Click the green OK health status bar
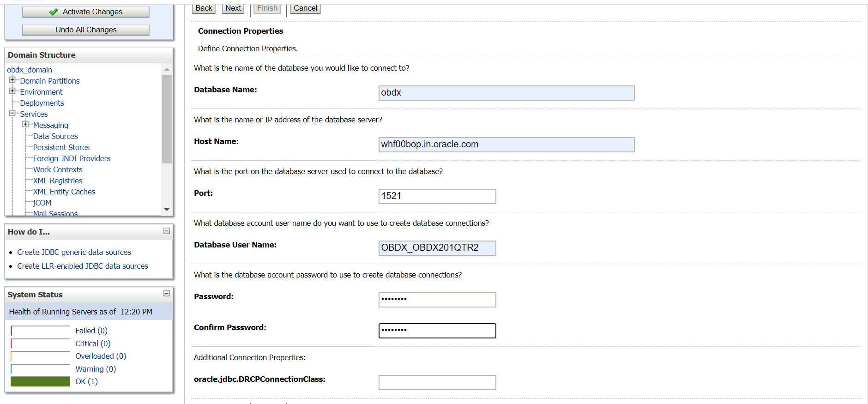 [41, 381]
